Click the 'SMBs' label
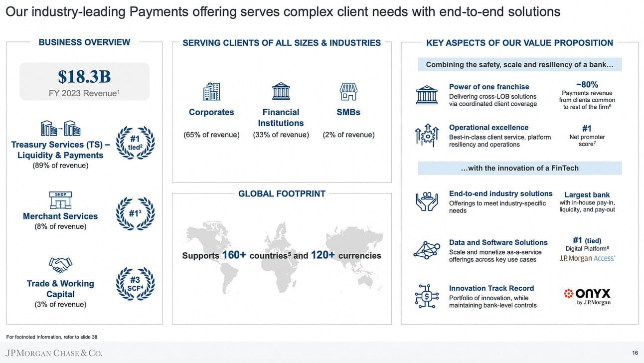Image resolution: width=644 pixels, height=363 pixels. [348, 112]
